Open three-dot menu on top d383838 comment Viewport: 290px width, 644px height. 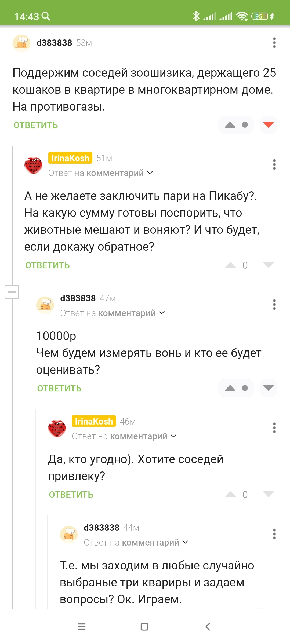tap(274, 43)
